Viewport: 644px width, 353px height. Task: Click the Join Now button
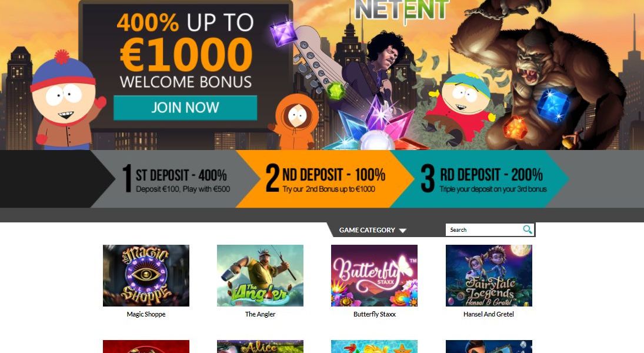click(x=185, y=108)
